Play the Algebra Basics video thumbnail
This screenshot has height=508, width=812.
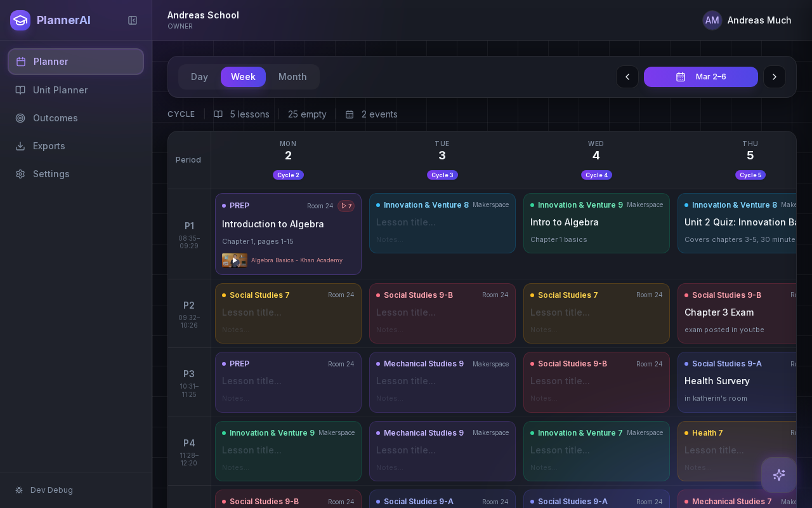(x=234, y=260)
